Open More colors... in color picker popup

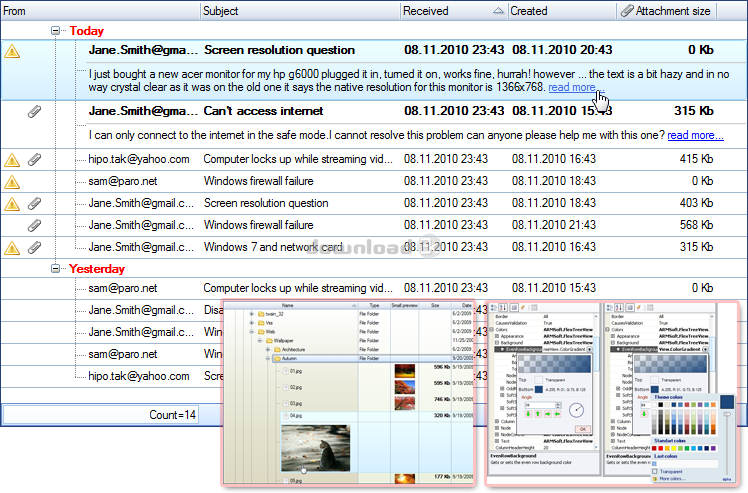672,479
